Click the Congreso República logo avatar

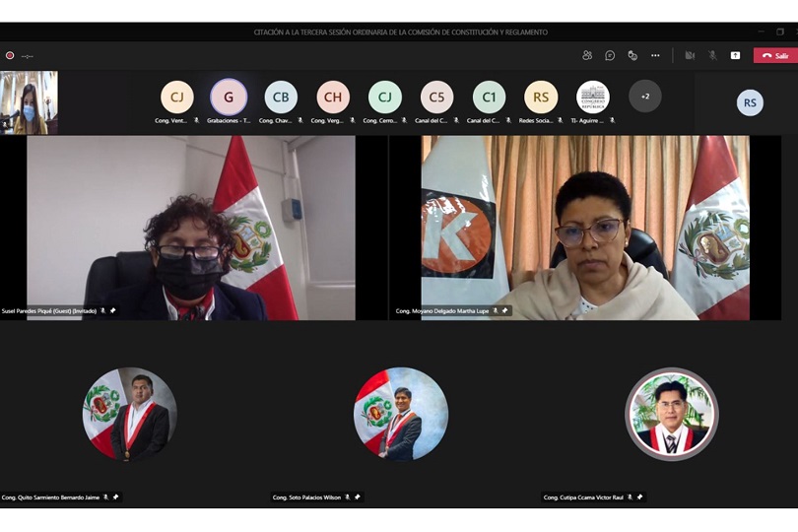pyautogui.click(x=593, y=97)
